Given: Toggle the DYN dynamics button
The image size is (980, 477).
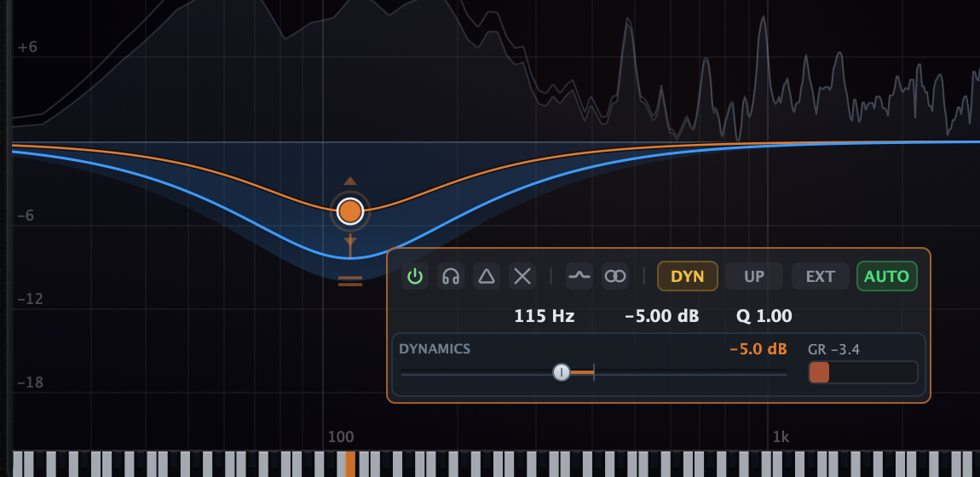Looking at the screenshot, I should (688, 276).
